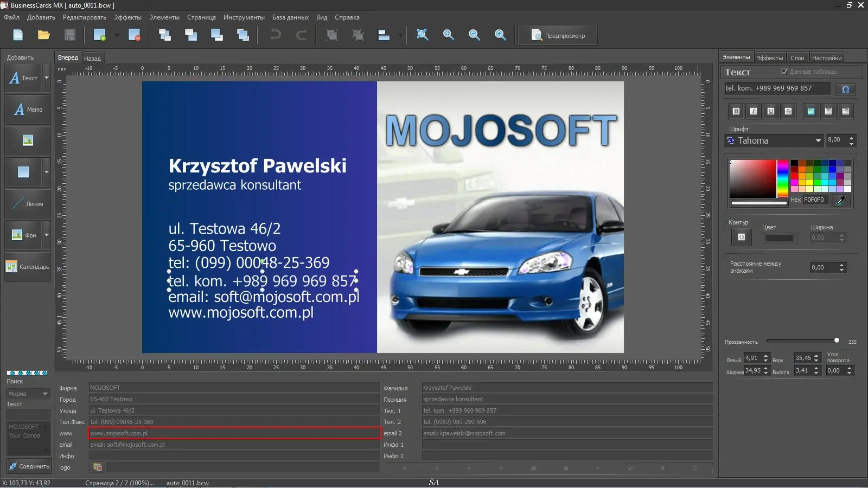Switch to the Настройки tab

click(x=827, y=58)
